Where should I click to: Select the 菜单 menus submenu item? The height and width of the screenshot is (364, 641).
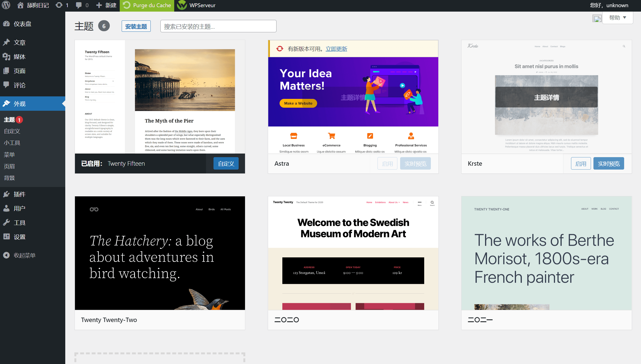(x=9, y=155)
